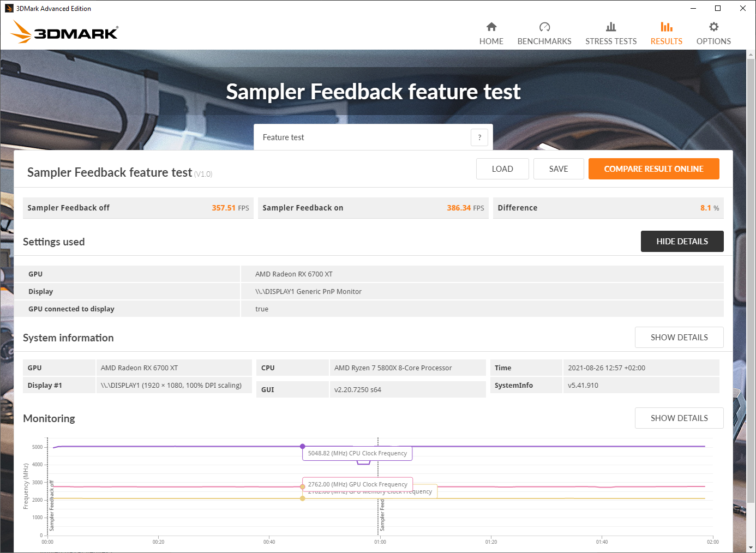Click the Settings used heading

(x=54, y=242)
